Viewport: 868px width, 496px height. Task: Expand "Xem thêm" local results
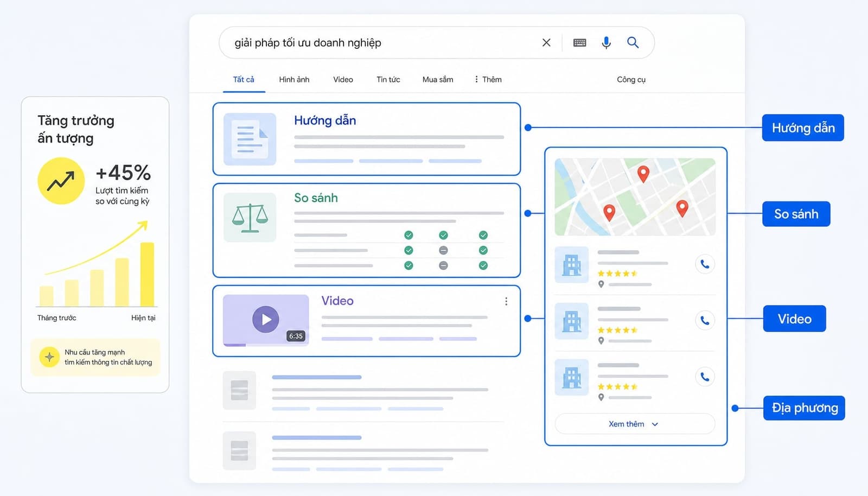coord(635,424)
